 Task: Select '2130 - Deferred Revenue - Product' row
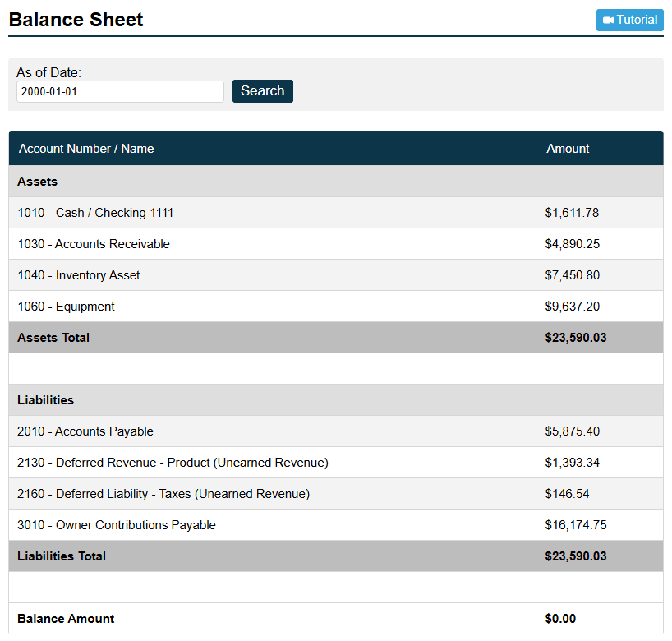[336, 463]
